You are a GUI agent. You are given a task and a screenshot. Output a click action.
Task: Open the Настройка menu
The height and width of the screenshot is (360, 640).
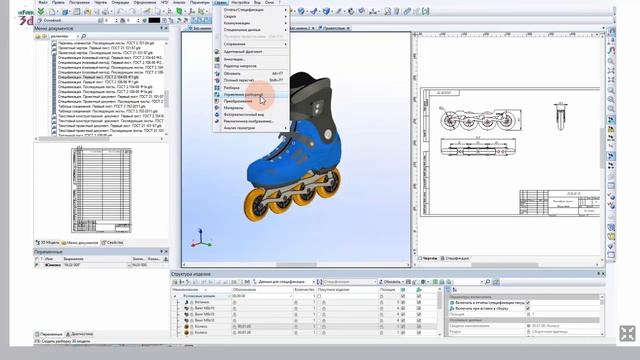coord(240,2)
